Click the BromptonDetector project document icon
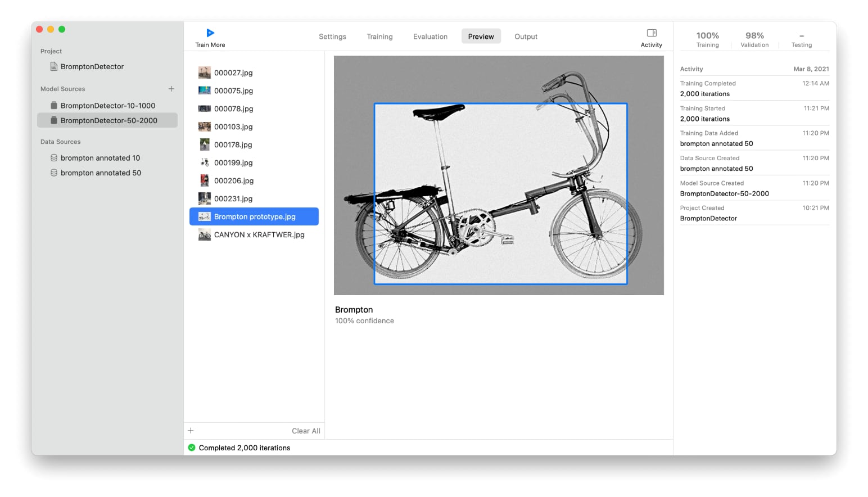Viewport: 868px width, 497px height. [x=54, y=66]
